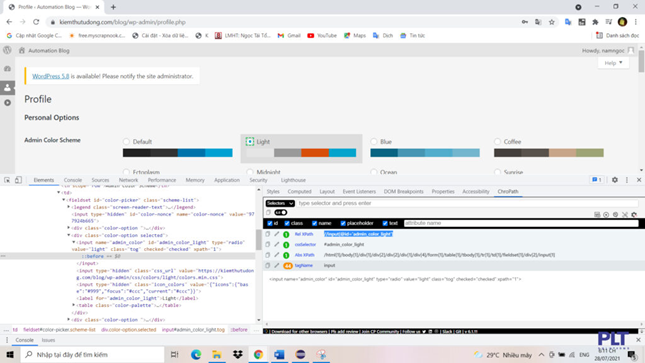Click the translate page icon in address bar
645x363 pixels.
click(x=538, y=22)
